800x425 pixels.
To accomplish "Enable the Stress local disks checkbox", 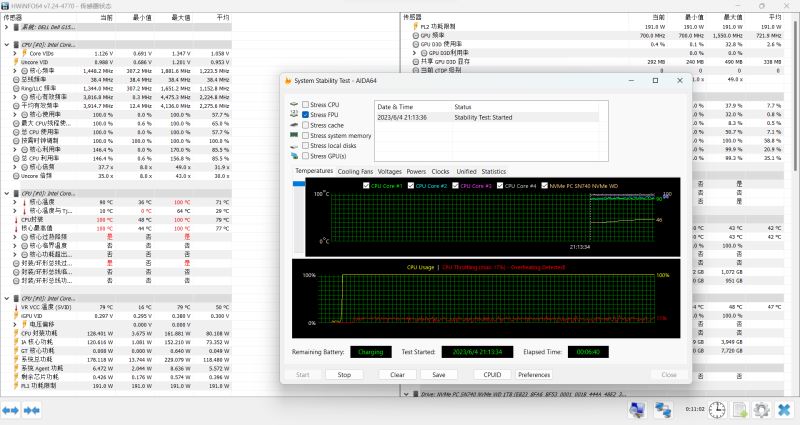I will coord(305,145).
